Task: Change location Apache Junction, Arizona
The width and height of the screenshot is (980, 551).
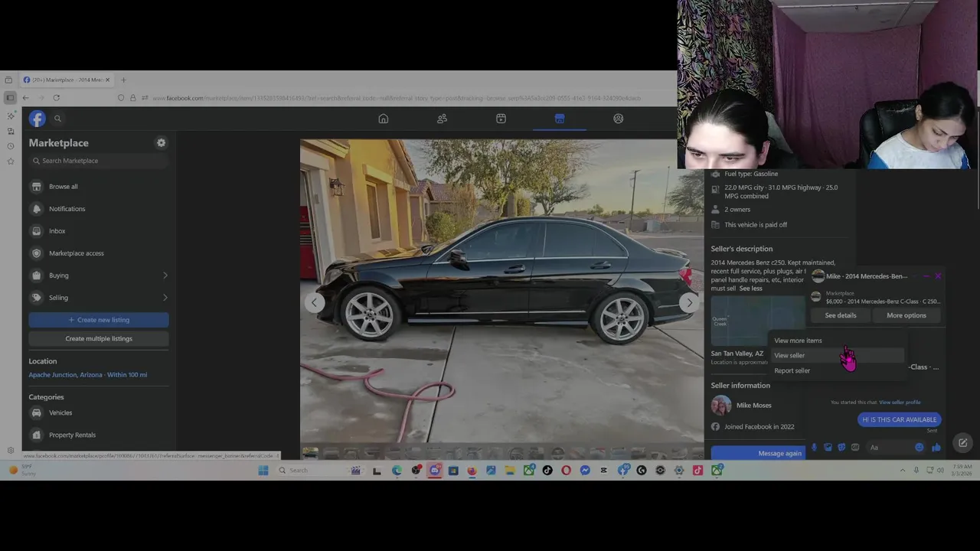Action: [x=88, y=375]
